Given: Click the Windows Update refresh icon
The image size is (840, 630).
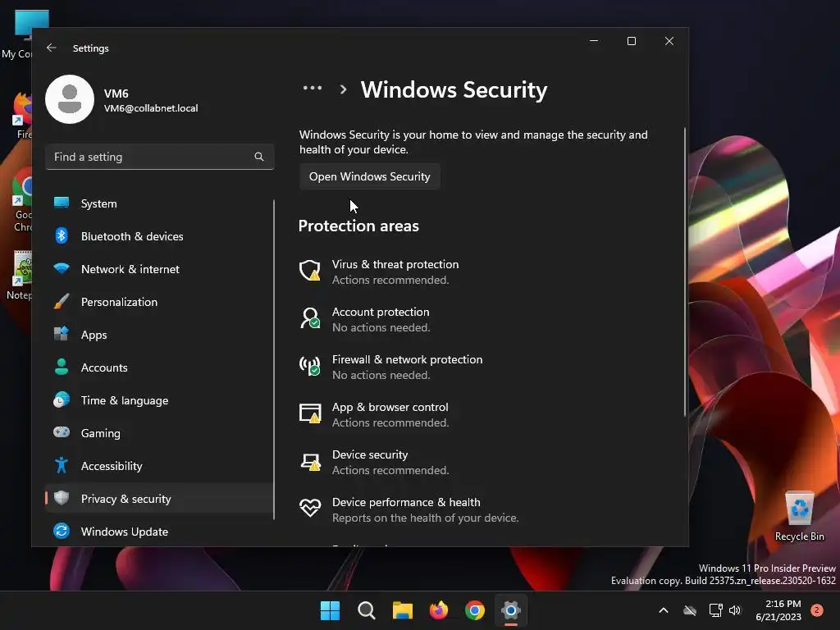Looking at the screenshot, I should (62, 531).
